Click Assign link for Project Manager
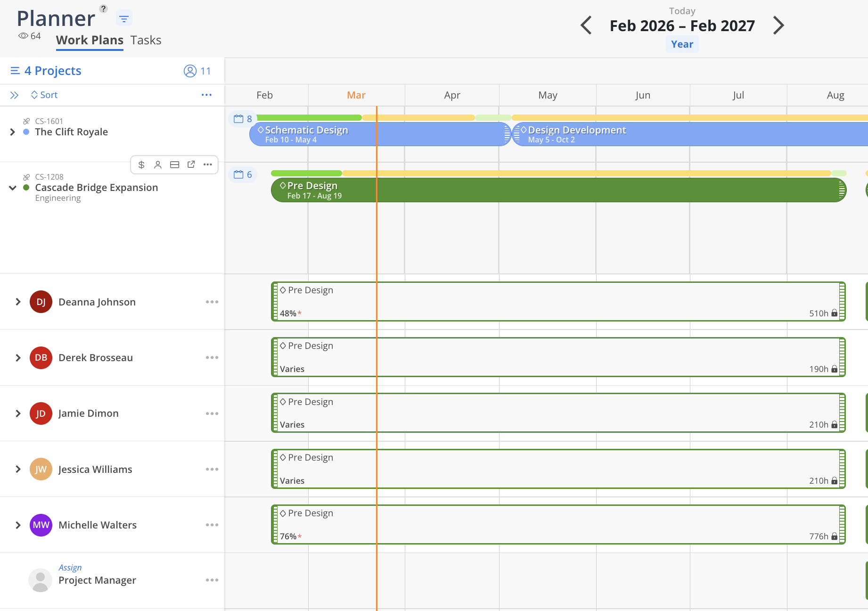The image size is (868, 611). tap(70, 567)
